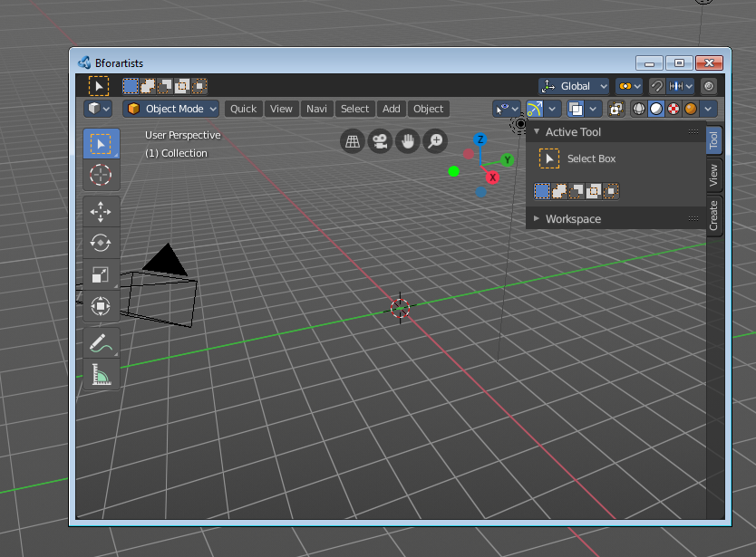
Task: Open the snapping options dropdown
Action: tap(680, 86)
